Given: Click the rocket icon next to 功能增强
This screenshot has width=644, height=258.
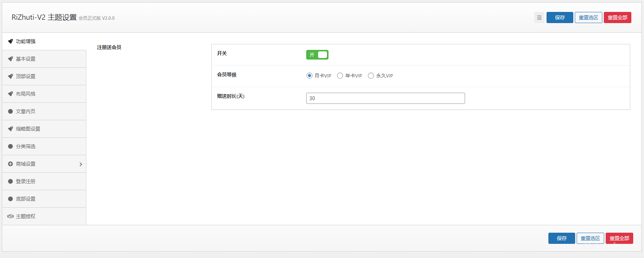Looking at the screenshot, I should [10, 41].
